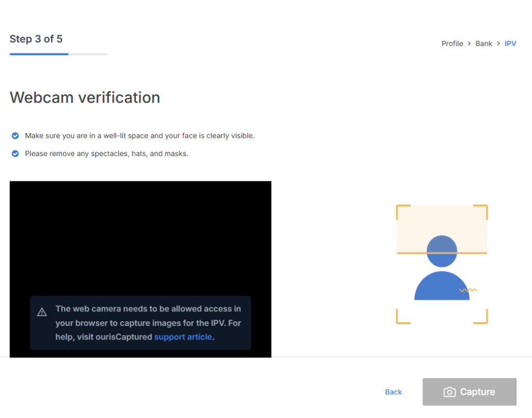
Task: Click the Webcam verification heading
Action: click(x=85, y=97)
